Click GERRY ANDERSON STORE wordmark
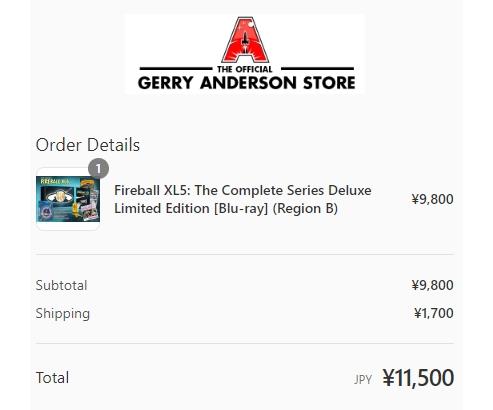 246,83
